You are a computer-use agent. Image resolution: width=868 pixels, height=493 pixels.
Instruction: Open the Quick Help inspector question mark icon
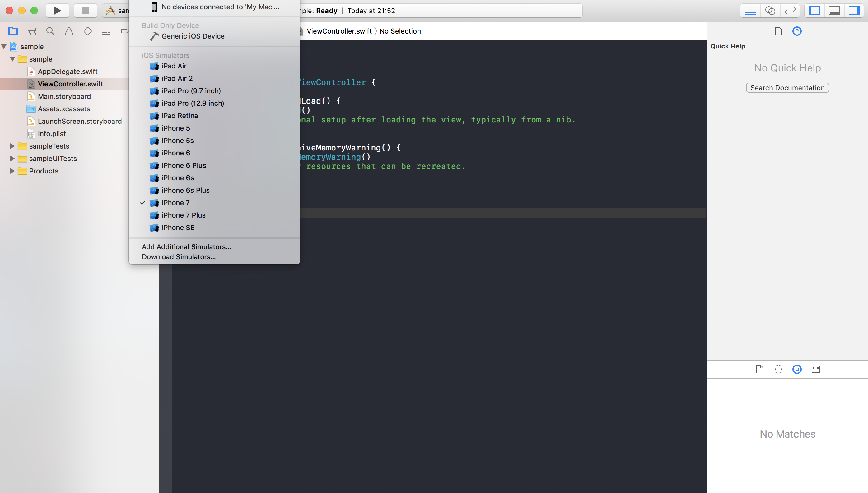(x=797, y=31)
